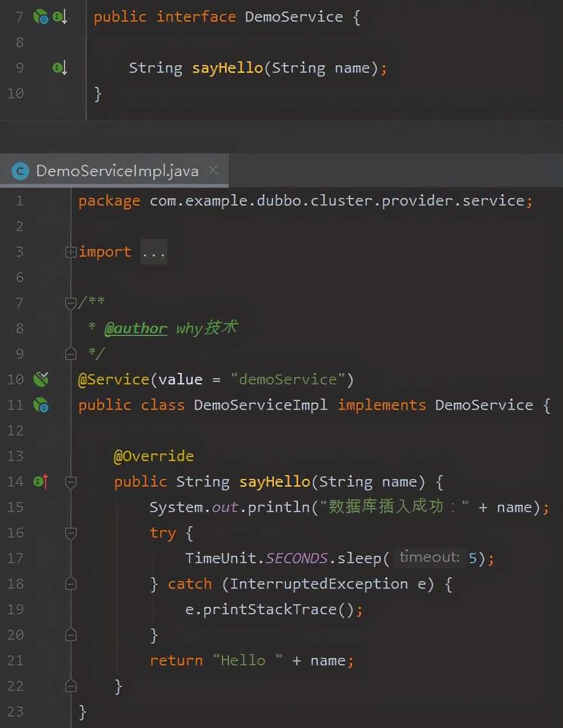The width and height of the screenshot is (563, 728).
Task: Click the try keyword
Action: coord(162,533)
